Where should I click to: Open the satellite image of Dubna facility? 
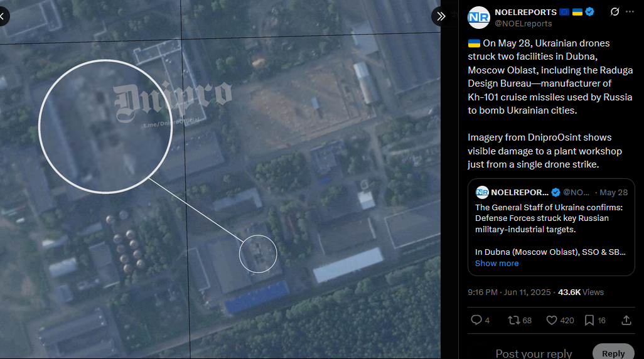(x=220, y=179)
